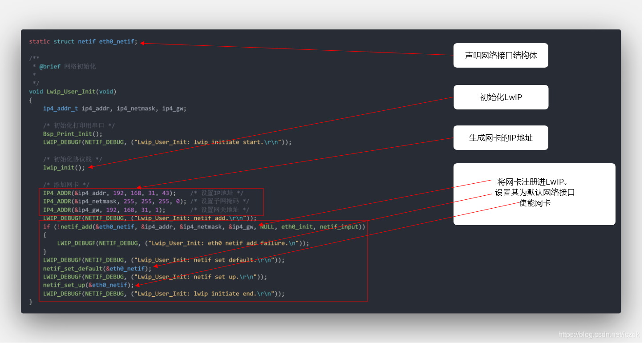
Task: Click the '声明网络接口结构体' label
Action: (501, 56)
